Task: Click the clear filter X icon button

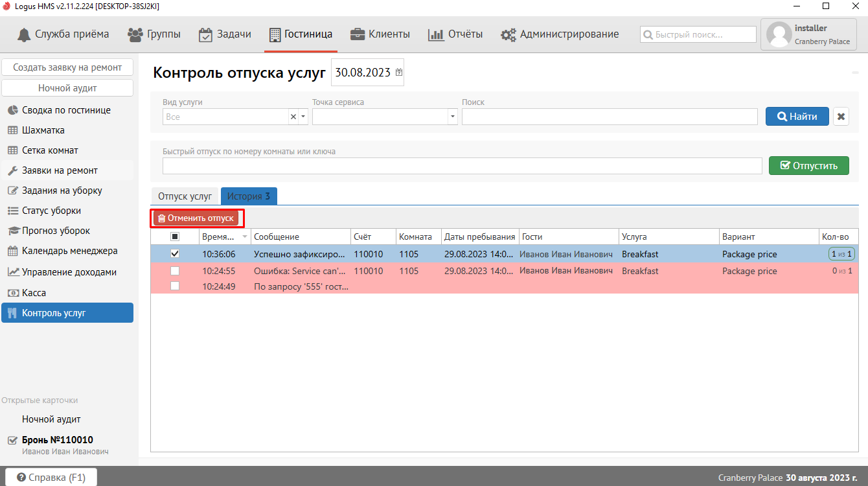Action: pyautogui.click(x=841, y=117)
